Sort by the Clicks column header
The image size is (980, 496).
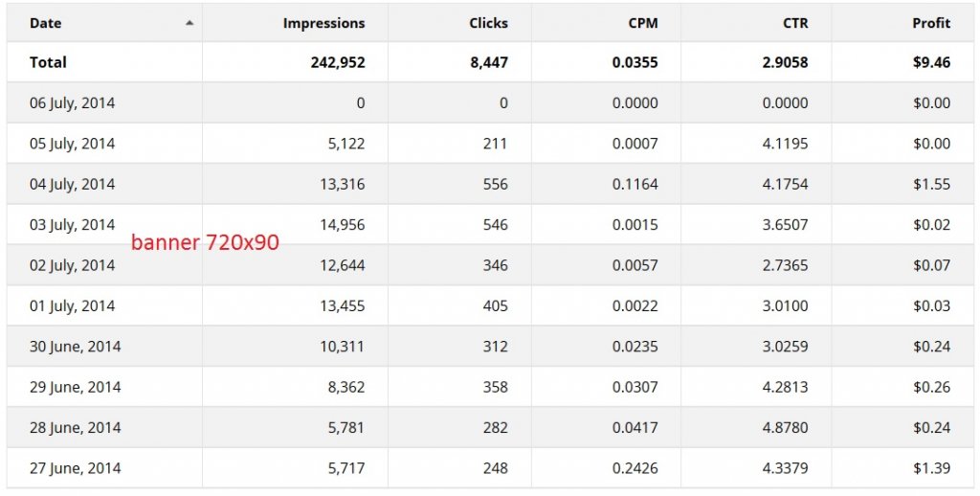(x=488, y=23)
